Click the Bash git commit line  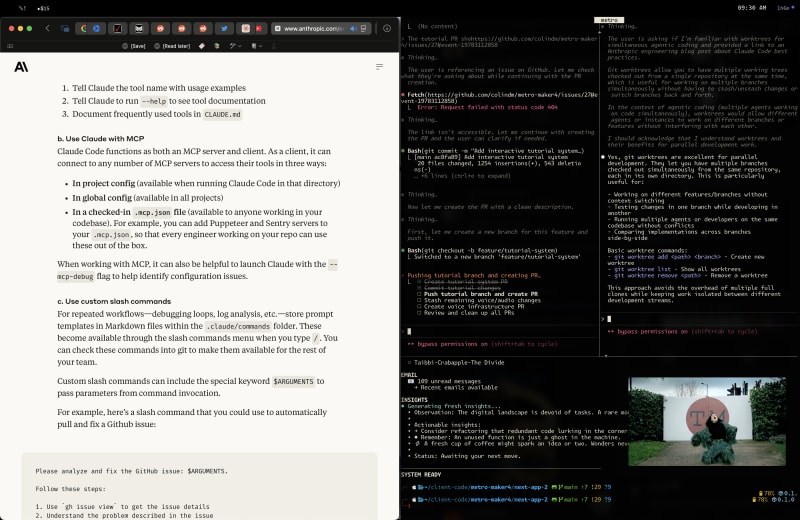(x=495, y=151)
